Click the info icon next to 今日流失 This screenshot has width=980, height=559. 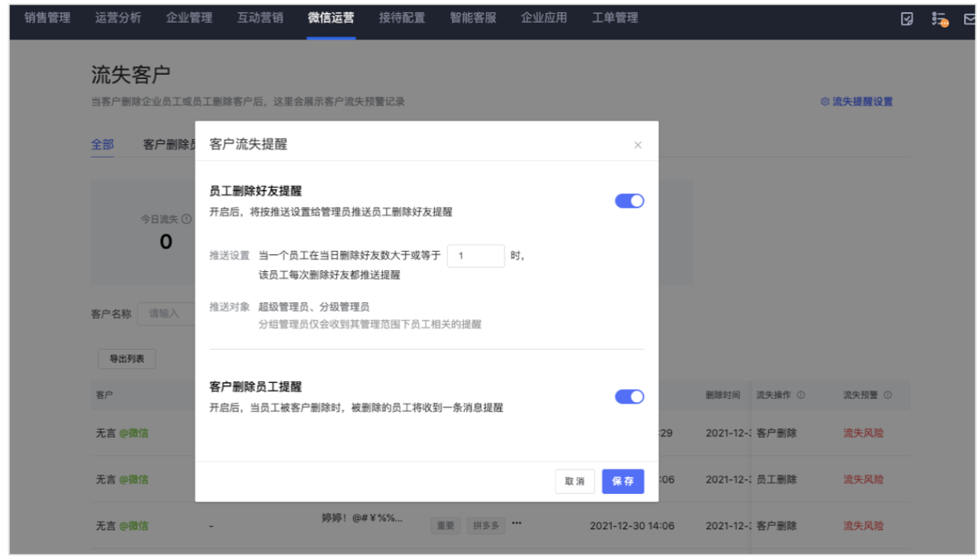(187, 219)
